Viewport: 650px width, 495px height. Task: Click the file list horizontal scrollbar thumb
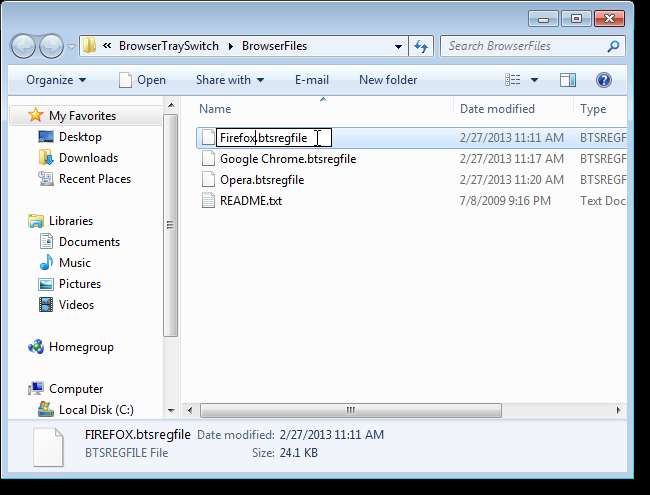[351, 410]
